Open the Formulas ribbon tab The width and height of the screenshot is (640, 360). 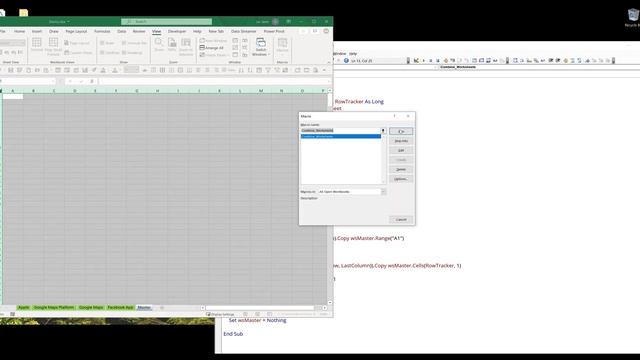coord(102,31)
